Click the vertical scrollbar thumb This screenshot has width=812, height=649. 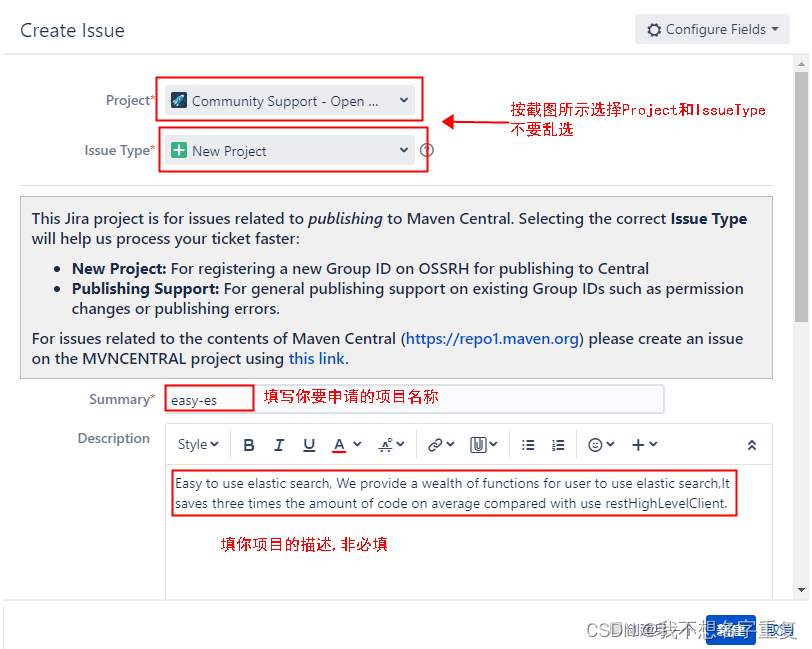(x=802, y=197)
